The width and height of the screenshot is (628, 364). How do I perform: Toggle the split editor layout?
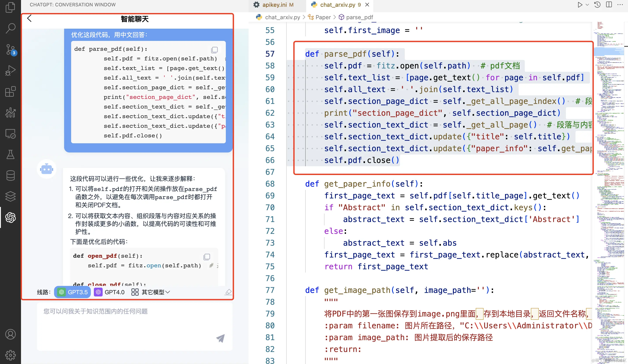coord(609,5)
